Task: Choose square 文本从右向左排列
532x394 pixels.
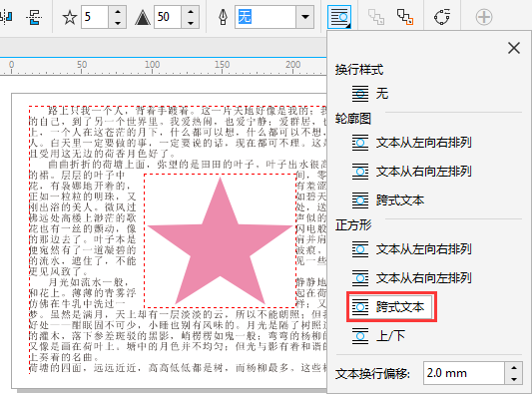Action: click(x=412, y=278)
